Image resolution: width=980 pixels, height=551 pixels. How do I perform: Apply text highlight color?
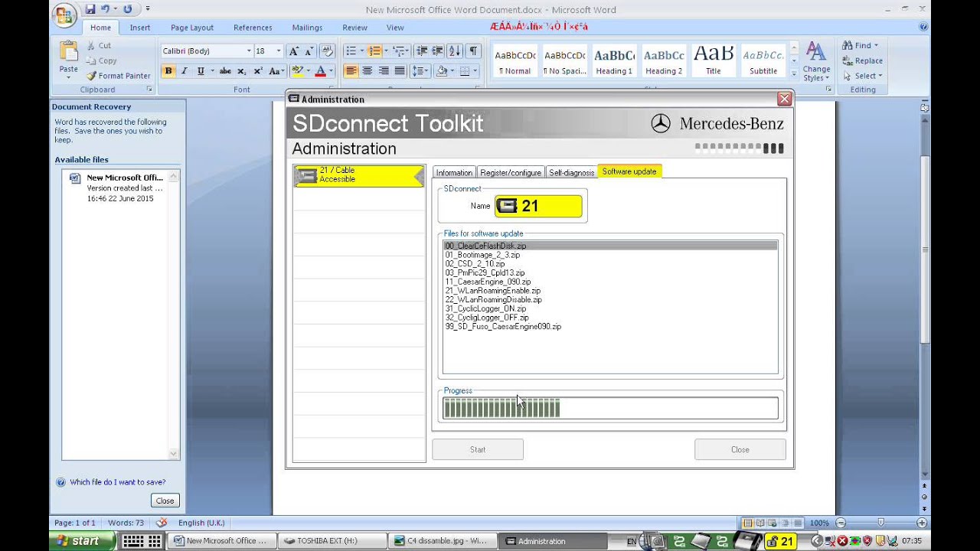click(x=297, y=71)
